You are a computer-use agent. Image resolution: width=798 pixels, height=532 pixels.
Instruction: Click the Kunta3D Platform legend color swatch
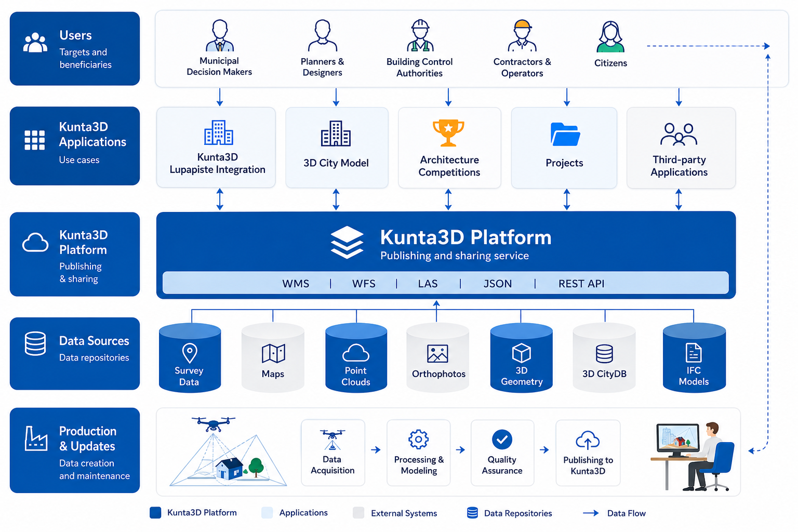pos(155,513)
